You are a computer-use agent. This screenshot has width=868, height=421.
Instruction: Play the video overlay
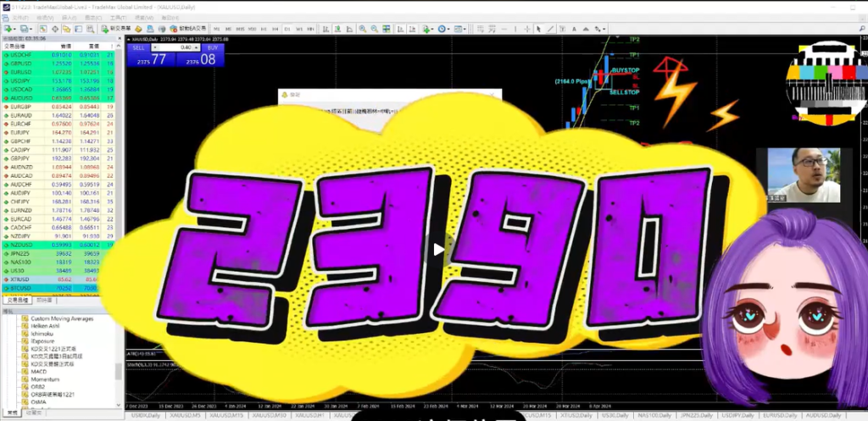[438, 250]
